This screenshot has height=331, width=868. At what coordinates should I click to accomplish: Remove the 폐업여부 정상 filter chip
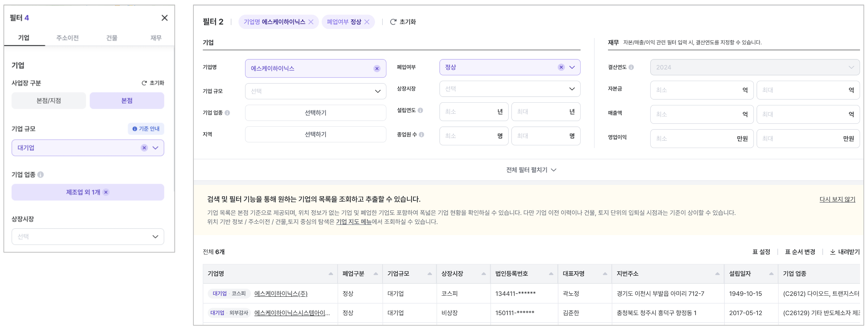367,22
